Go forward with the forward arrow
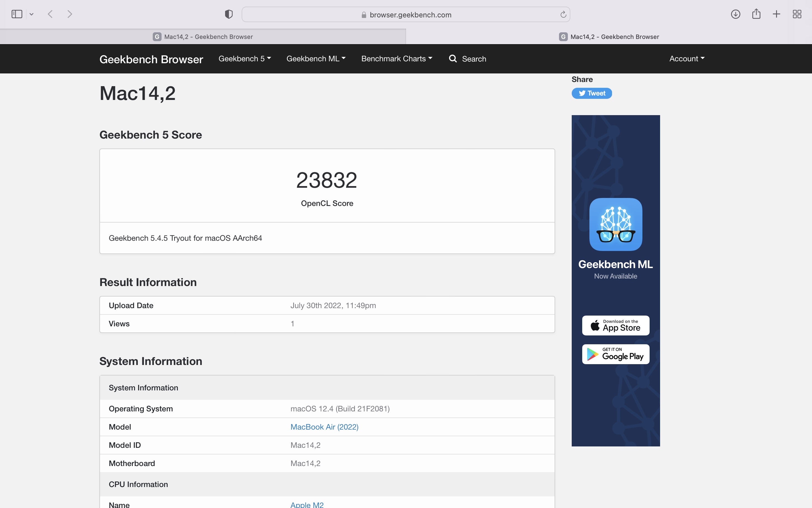Viewport: 812px width, 508px height. [70, 14]
